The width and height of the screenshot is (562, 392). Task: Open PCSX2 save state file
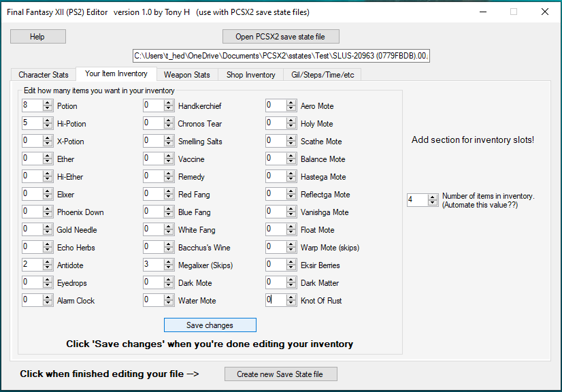[x=280, y=37]
